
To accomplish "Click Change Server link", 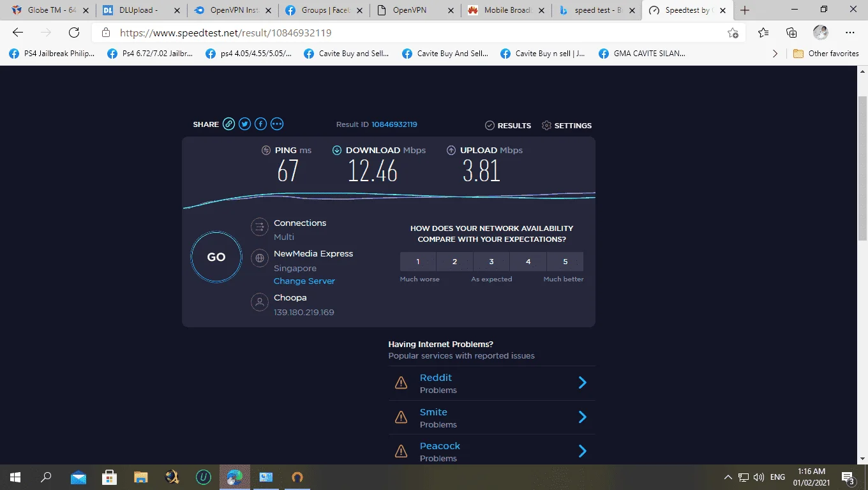I will [304, 281].
